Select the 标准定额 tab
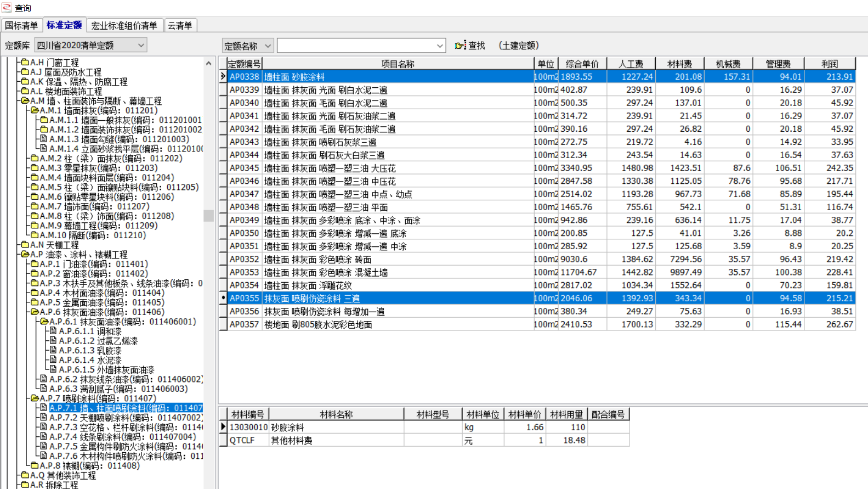The height and width of the screenshot is (489, 868). (x=64, y=25)
